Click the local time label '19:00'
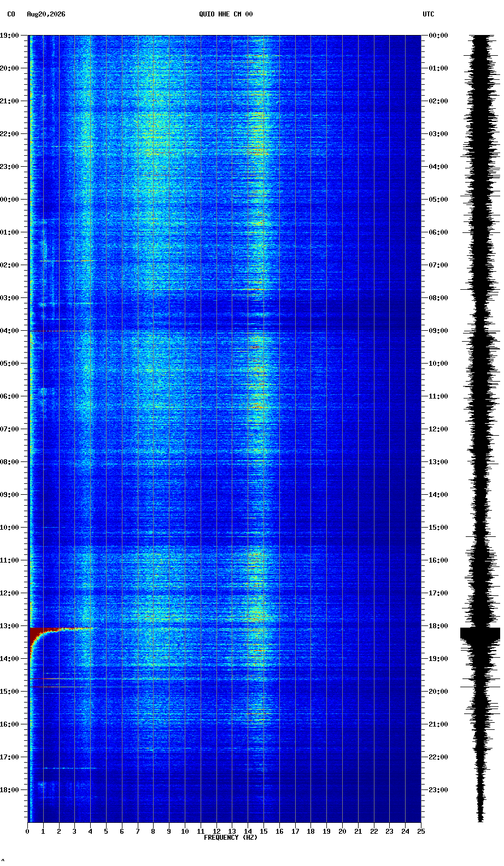This screenshot has height=866, width=504. 9,36
